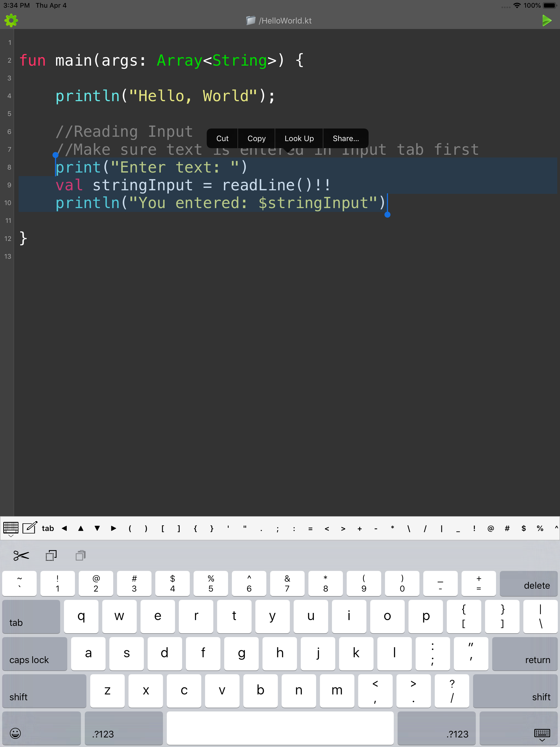Insert percent sign from accessory bar
The width and height of the screenshot is (560, 747).
[540, 529]
